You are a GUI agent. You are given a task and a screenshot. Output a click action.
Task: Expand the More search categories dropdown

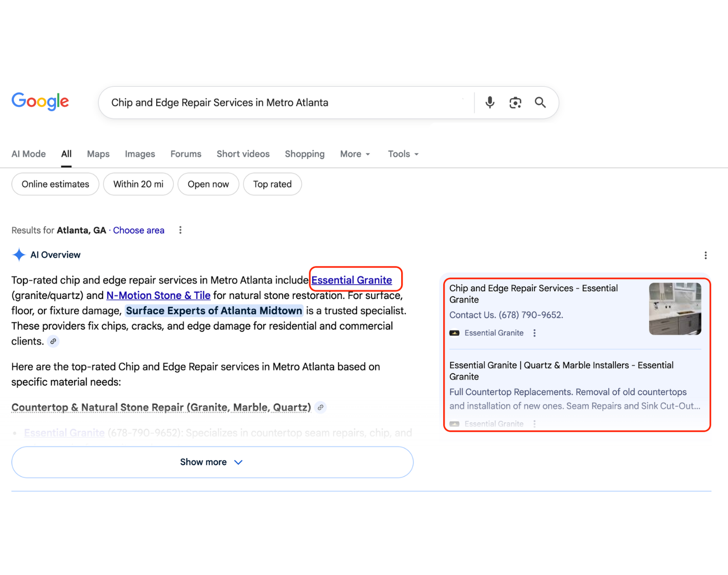[355, 154]
